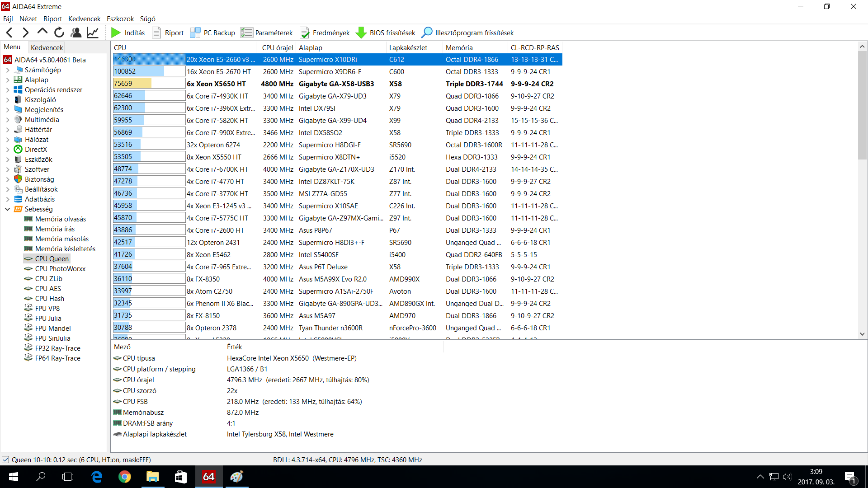Open the Riport report icon
Viewport: 868px width, 488px height.
click(x=156, y=33)
